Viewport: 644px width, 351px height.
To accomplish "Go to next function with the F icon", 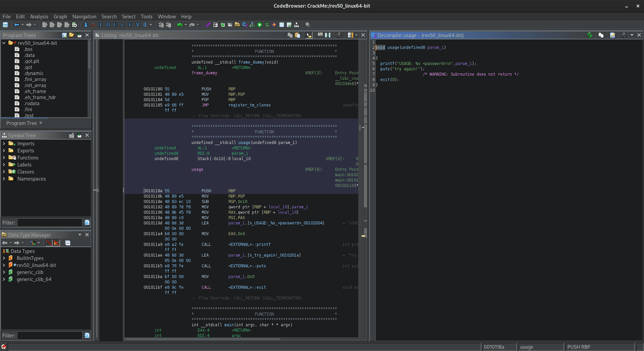I will 130,25.
